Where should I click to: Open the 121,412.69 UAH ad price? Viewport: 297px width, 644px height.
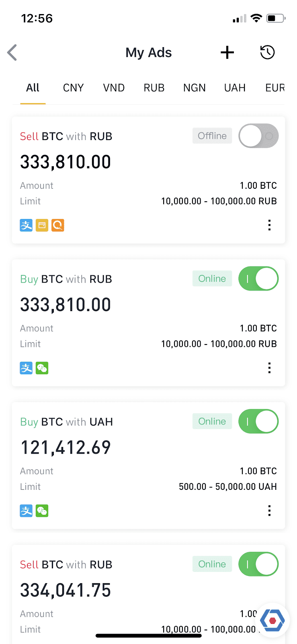click(66, 447)
